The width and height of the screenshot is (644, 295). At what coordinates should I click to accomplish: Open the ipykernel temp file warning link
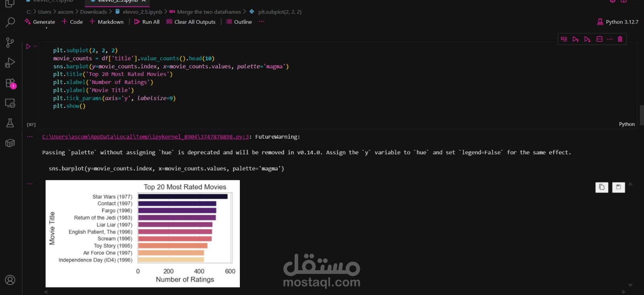point(146,137)
